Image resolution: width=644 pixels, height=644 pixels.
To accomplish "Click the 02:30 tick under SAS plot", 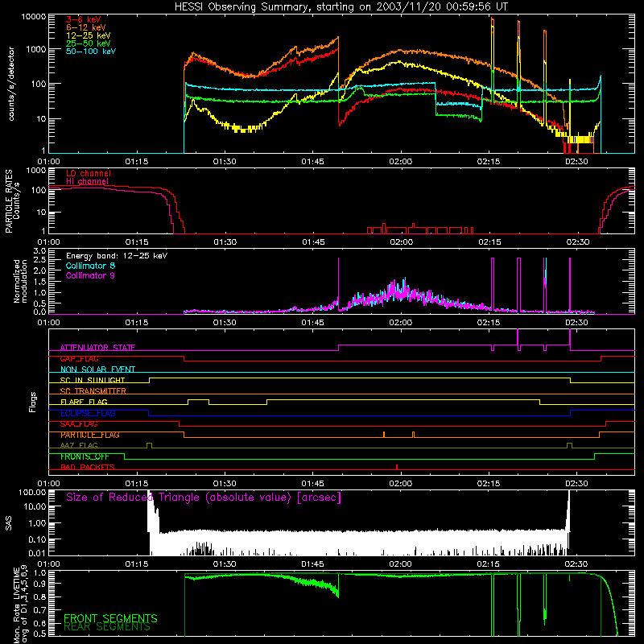I will point(576,564).
